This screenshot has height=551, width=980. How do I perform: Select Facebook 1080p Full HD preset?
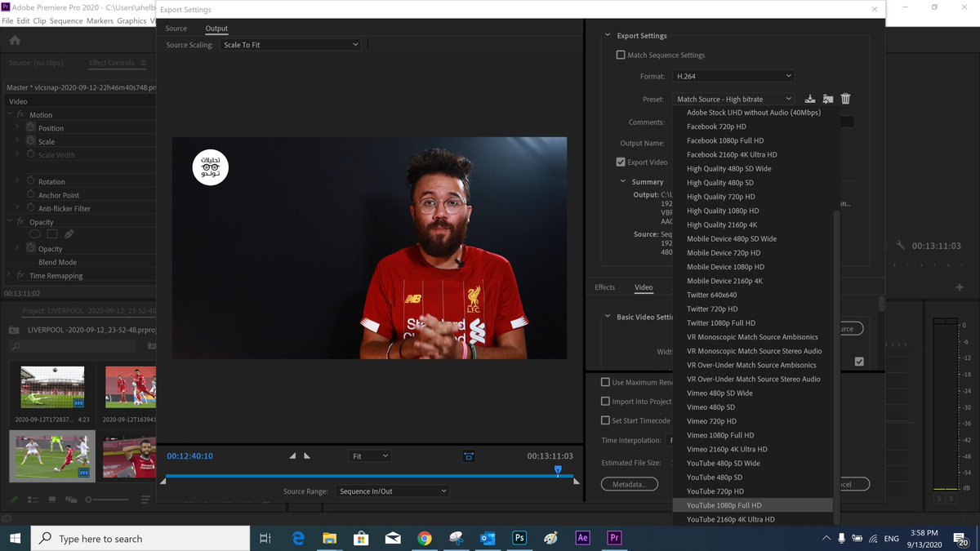click(752, 140)
